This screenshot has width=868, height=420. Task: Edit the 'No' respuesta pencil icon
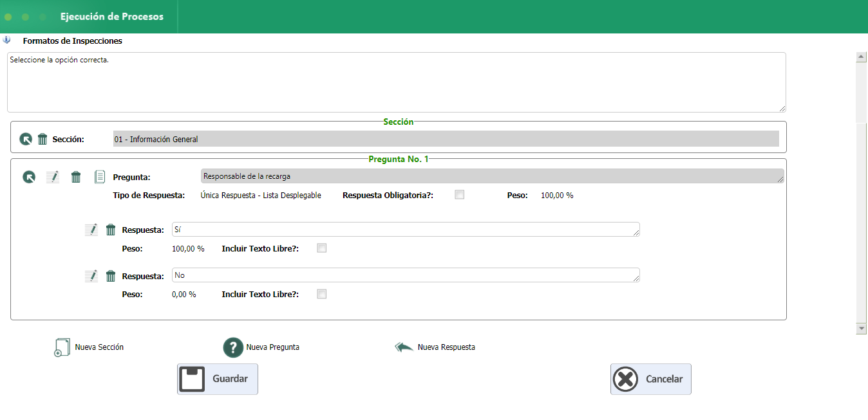[91, 276]
